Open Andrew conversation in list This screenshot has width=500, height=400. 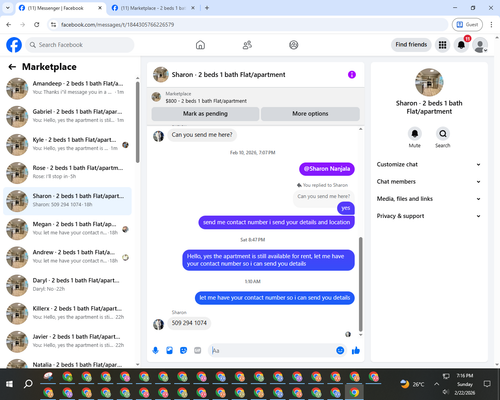[67, 257]
